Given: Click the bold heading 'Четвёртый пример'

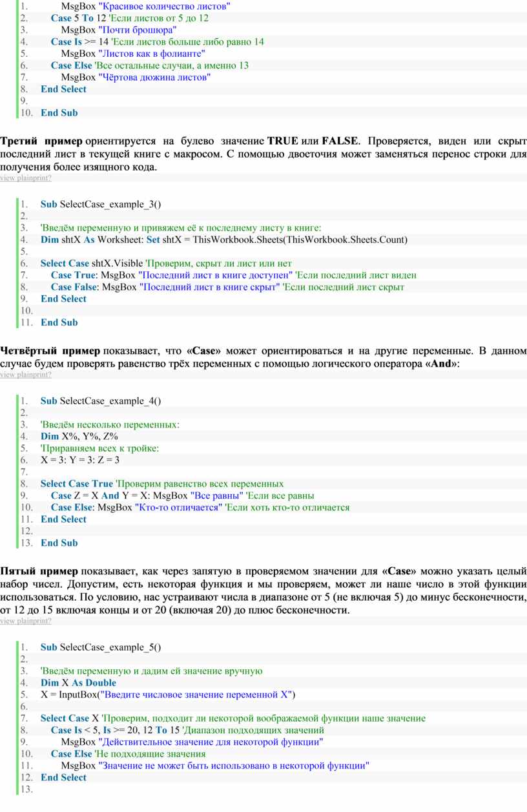Looking at the screenshot, I should point(50,351).
